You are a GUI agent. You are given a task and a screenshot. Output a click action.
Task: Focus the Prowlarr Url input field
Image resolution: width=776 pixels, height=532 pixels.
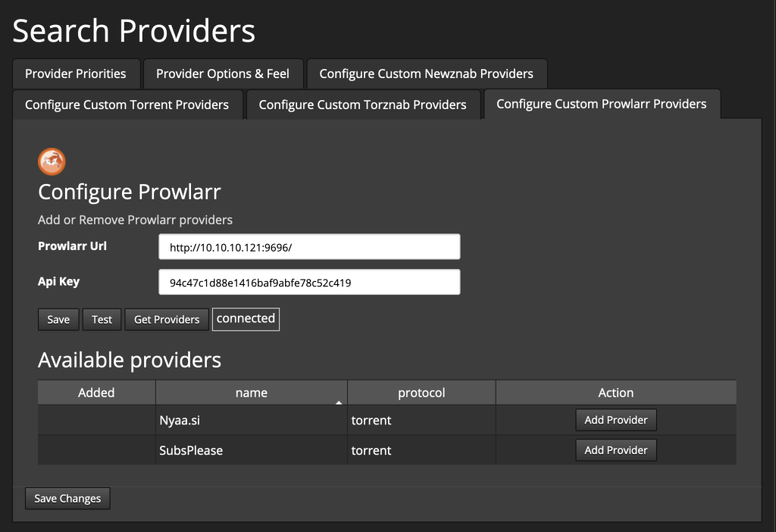309,247
